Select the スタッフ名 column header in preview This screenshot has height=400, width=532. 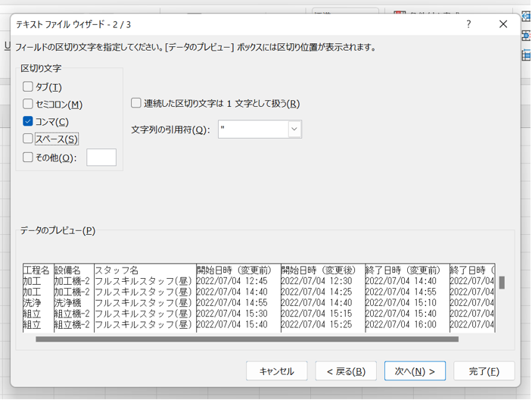pos(117,270)
